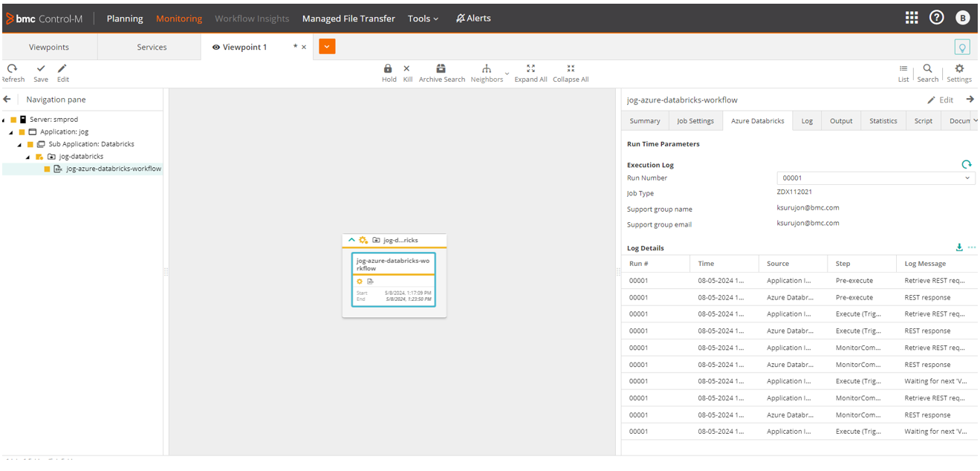Click the lightbulb tips icon
The height and width of the screenshot is (471, 980).
coord(962,48)
